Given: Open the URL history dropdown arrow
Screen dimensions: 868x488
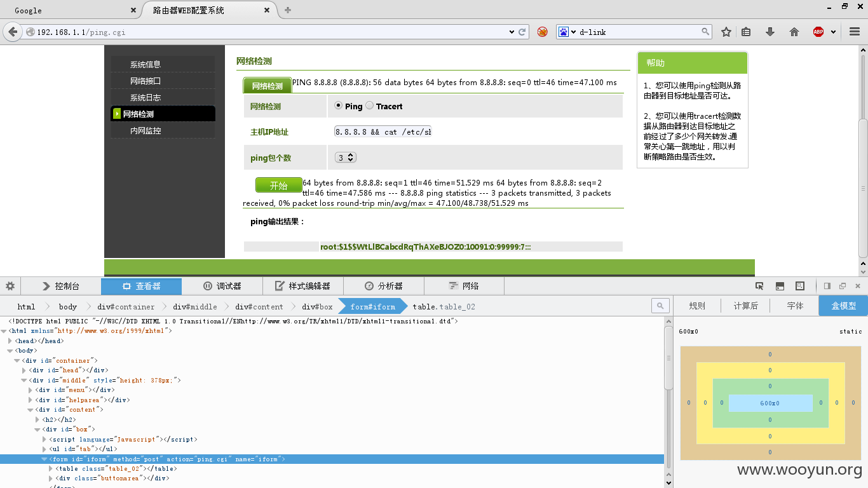Looking at the screenshot, I should point(512,32).
